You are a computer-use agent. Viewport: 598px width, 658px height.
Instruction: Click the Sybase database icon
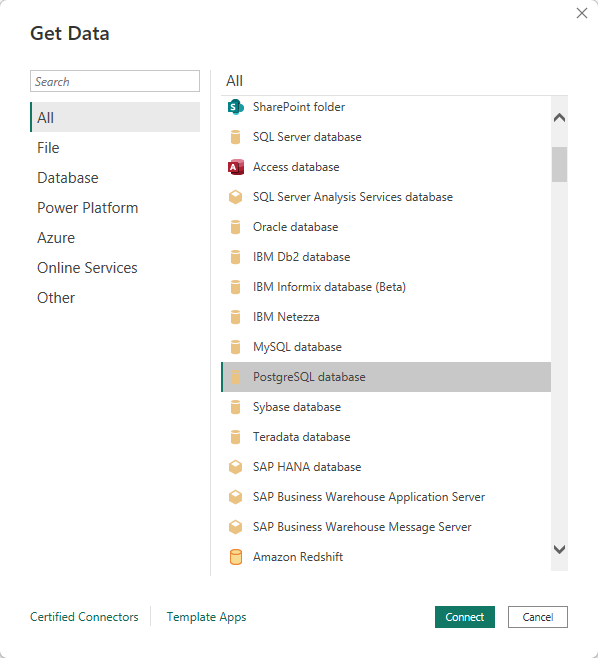[235, 407]
